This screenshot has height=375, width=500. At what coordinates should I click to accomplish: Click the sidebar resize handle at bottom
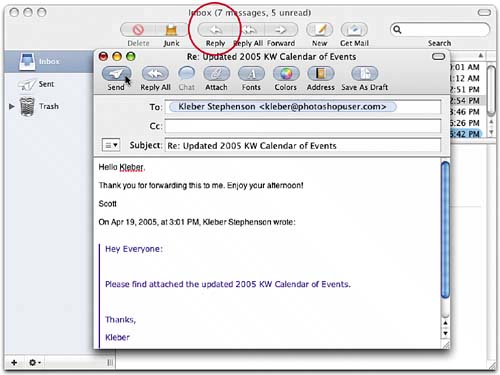click(110, 362)
